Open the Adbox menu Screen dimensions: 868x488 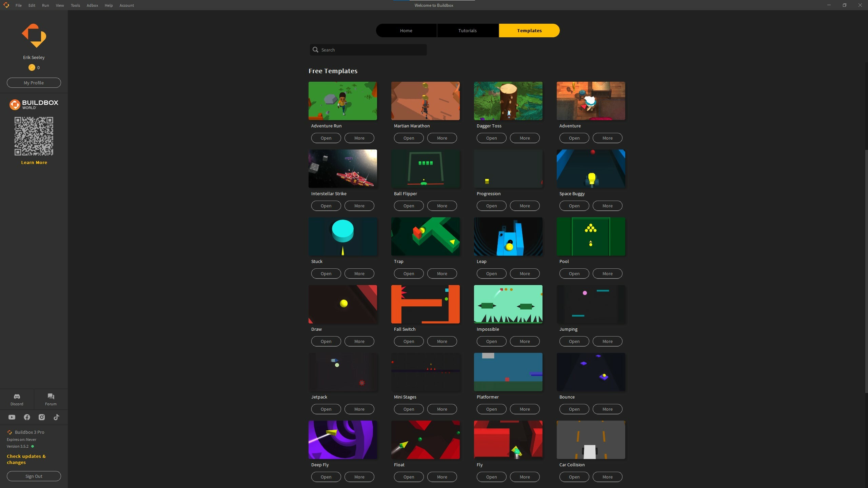[92, 5]
